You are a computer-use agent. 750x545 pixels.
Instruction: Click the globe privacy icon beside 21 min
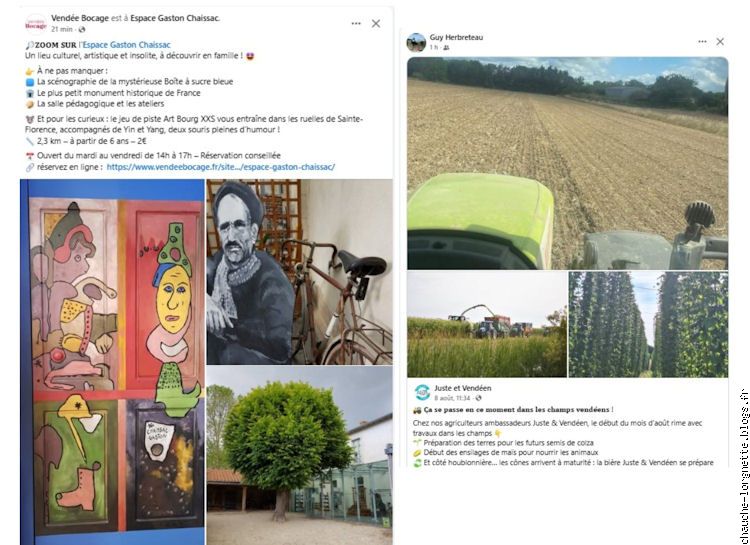[x=82, y=30]
